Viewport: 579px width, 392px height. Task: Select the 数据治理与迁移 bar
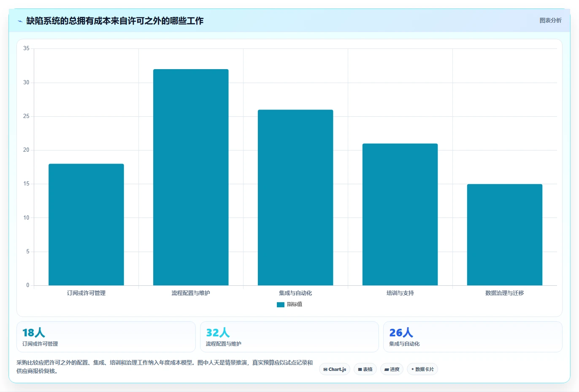pyautogui.click(x=505, y=235)
